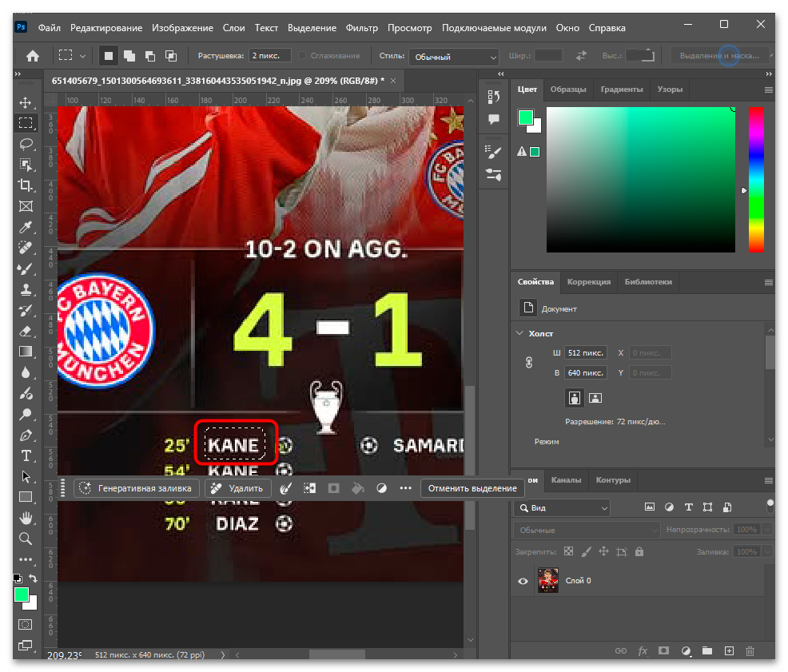The image size is (788, 672).
Task: Select the Move tool
Action: click(26, 103)
